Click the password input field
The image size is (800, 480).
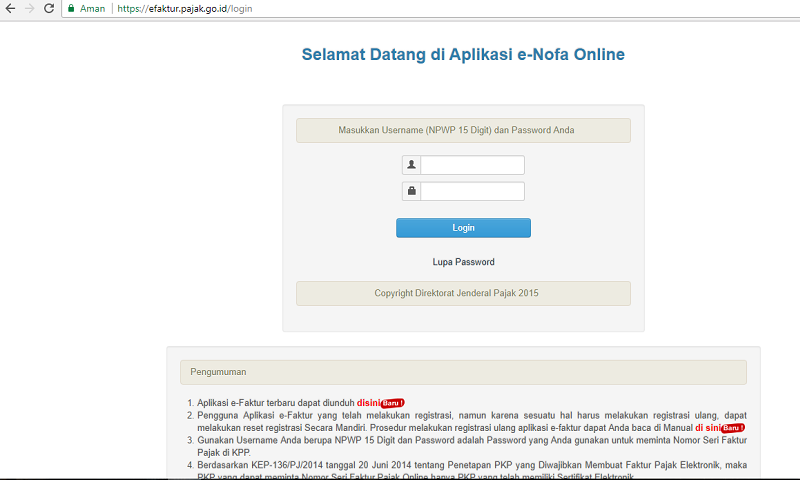pos(472,191)
